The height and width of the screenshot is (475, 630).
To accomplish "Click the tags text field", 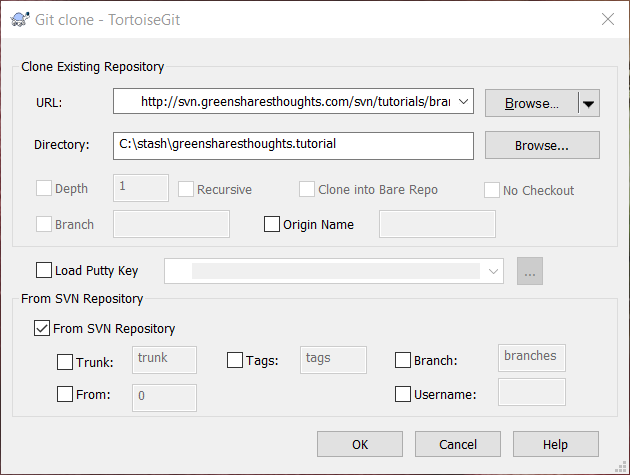I will pyautogui.click(x=333, y=360).
